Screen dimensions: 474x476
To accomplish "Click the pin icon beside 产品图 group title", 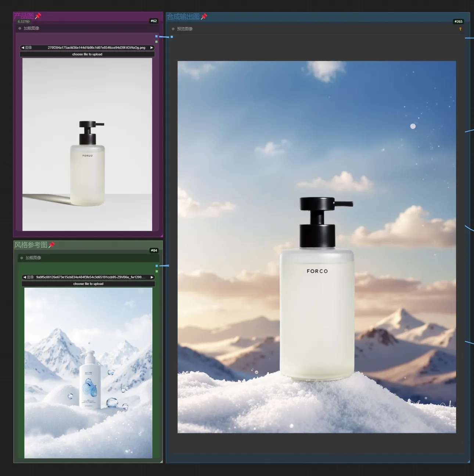I will pos(38,16).
